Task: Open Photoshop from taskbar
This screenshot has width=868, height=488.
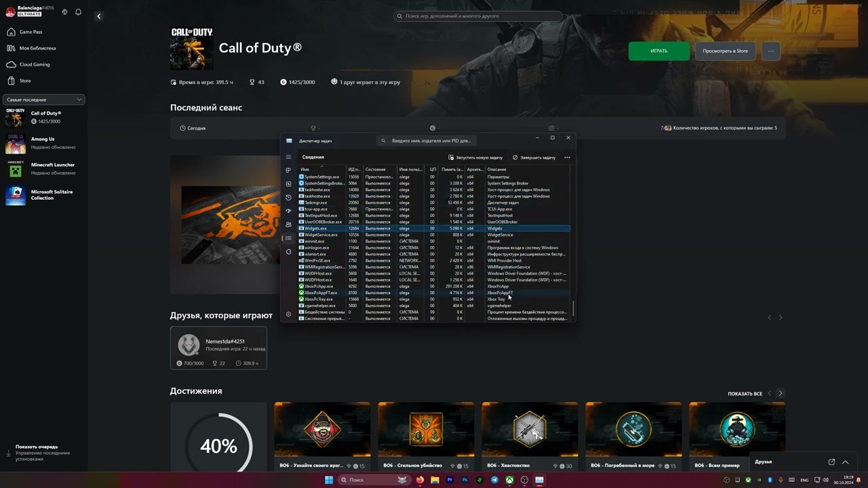Action: pos(465,480)
